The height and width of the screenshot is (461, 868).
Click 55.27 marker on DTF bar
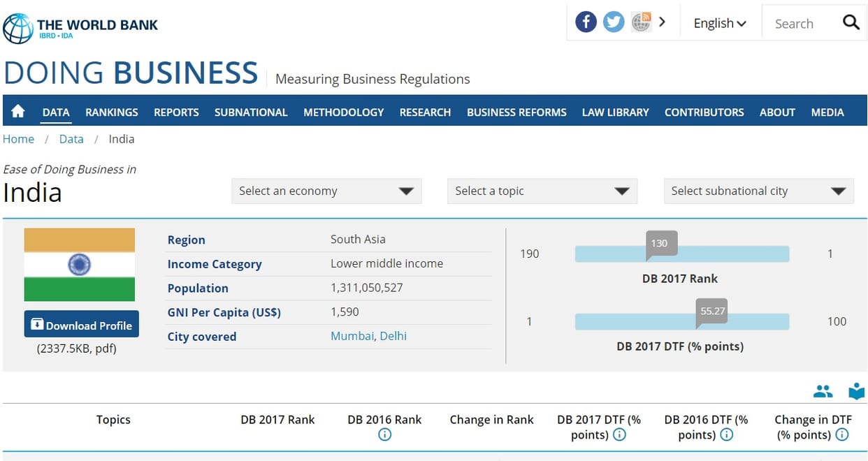[712, 312]
